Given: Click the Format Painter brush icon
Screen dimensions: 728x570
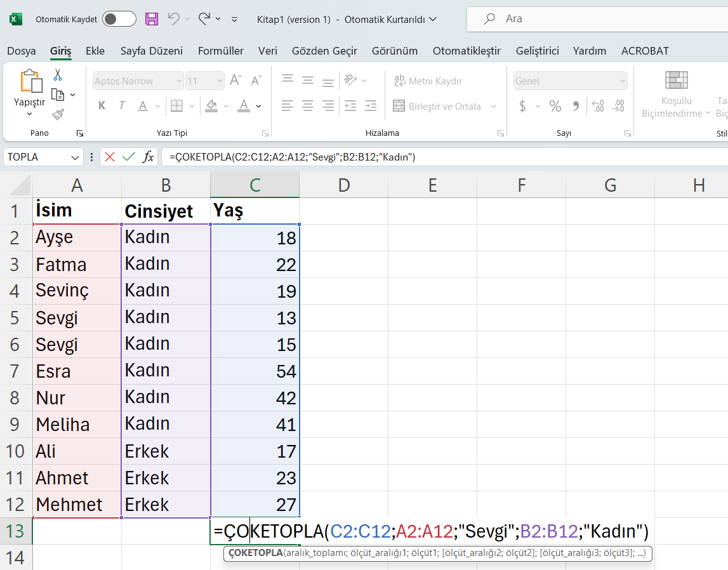Looking at the screenshot, I should pos(58,114).
